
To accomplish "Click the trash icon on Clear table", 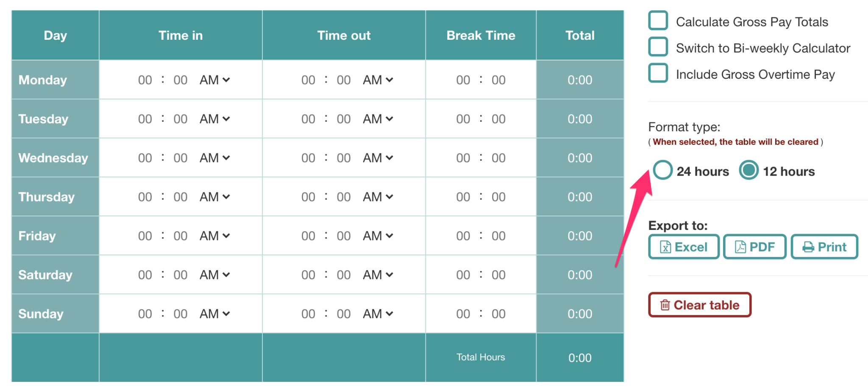I will pyautogui.click(x=665, y=304).
